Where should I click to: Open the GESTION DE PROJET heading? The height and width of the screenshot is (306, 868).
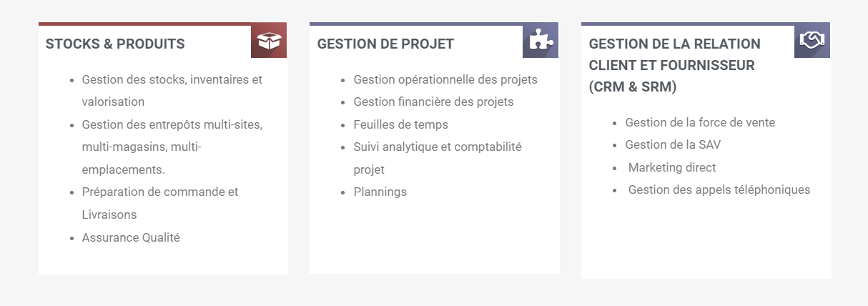coord(385,44)
